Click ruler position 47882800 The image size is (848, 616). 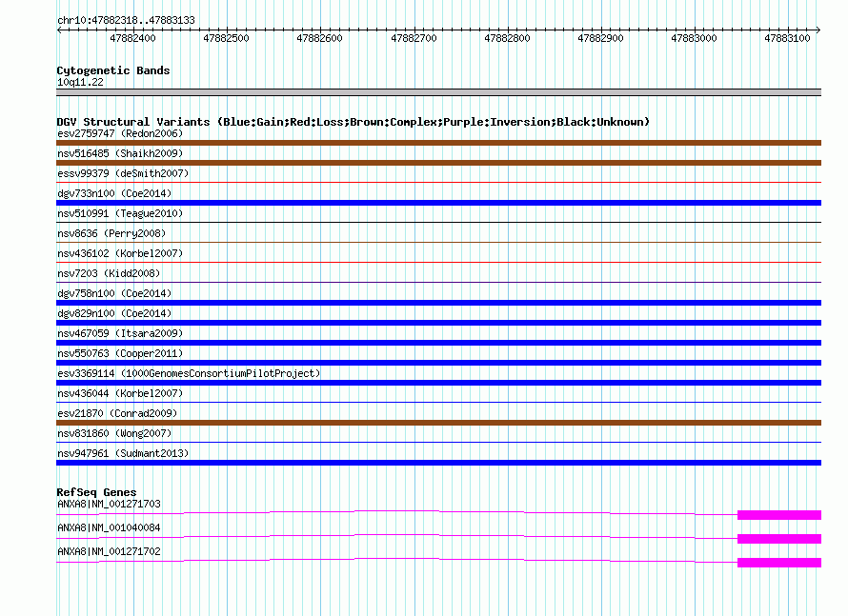tap(507, 38)
